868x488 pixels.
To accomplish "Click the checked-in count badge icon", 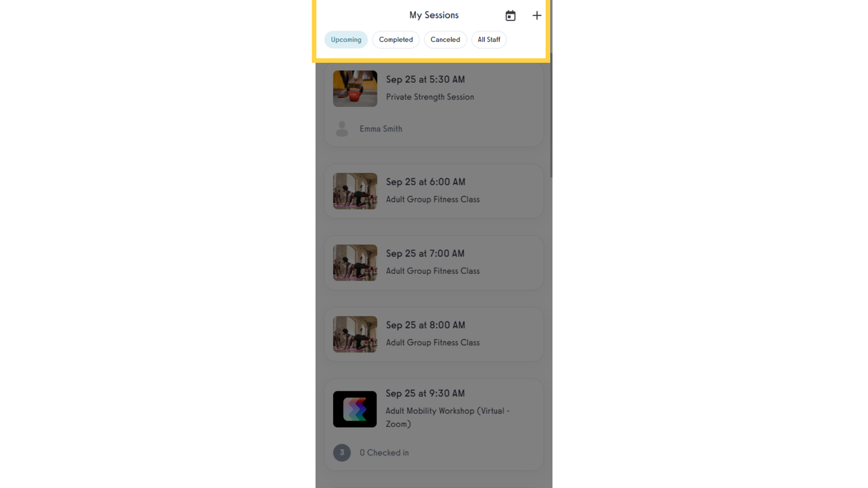I will coord(342,452).
